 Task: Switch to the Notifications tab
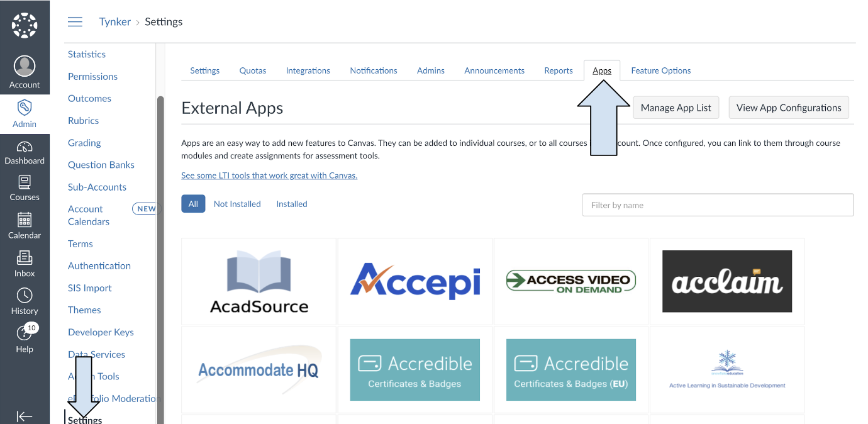tap(374, 70)
